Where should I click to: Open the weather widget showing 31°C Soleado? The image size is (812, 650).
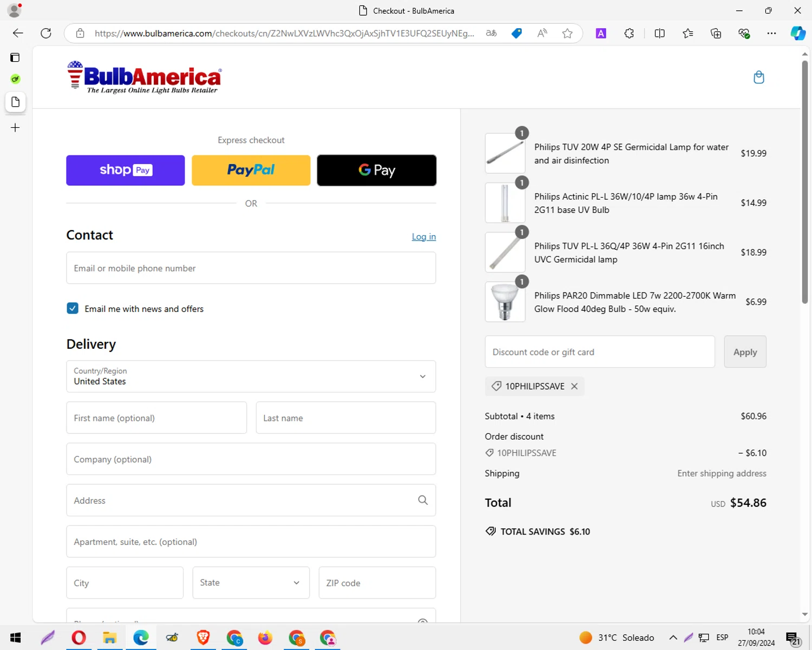(x=617, y=638)
